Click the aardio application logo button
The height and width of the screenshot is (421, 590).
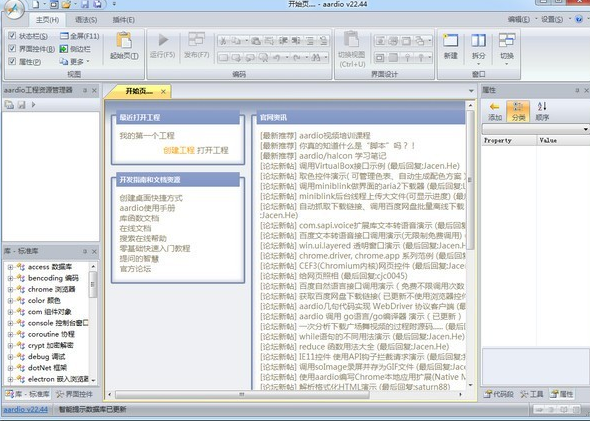point(14,9)
